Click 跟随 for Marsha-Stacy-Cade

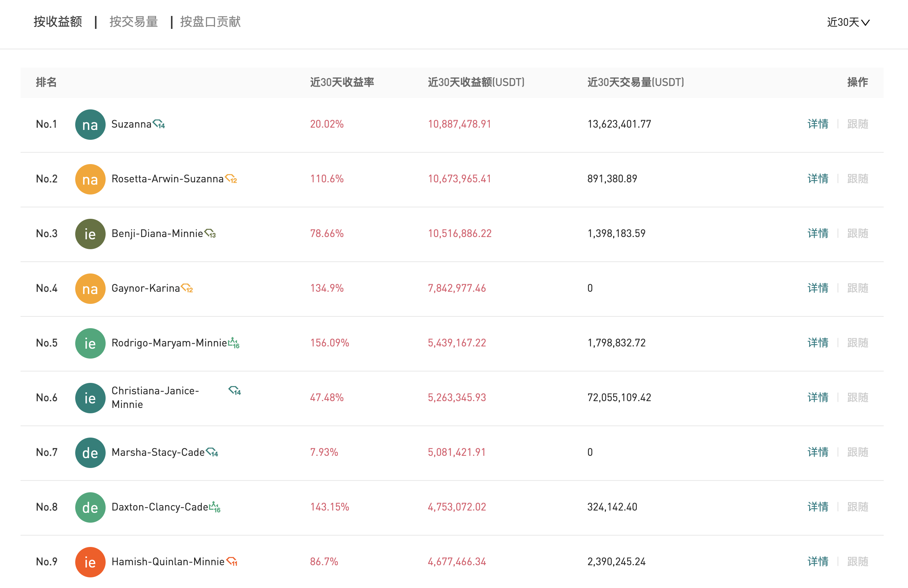click(x=857, y=452)
